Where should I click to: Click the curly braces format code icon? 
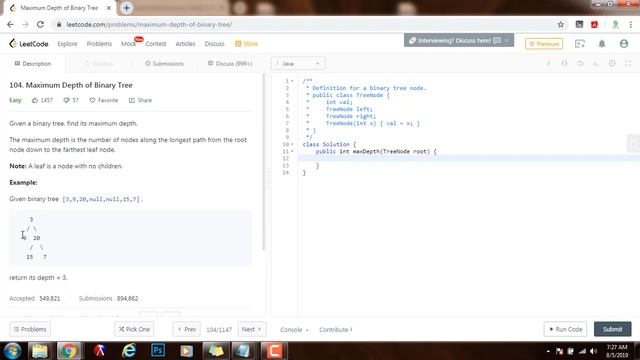point(564,63)
